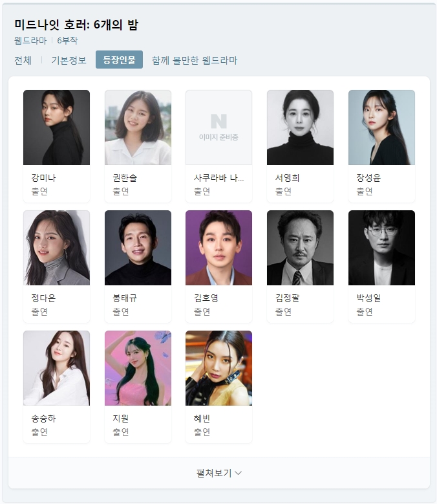The width and height of the screenshot is (437, 504).
Task: Click the title 미드나잇 호러: 6개의 밤
Action: 76,25
